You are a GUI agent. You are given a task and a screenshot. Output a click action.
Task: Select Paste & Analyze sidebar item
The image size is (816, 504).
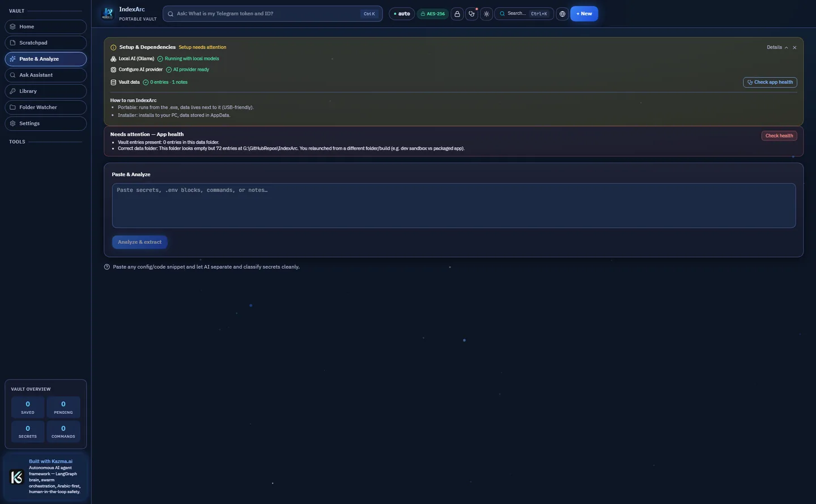click(45, 59)
